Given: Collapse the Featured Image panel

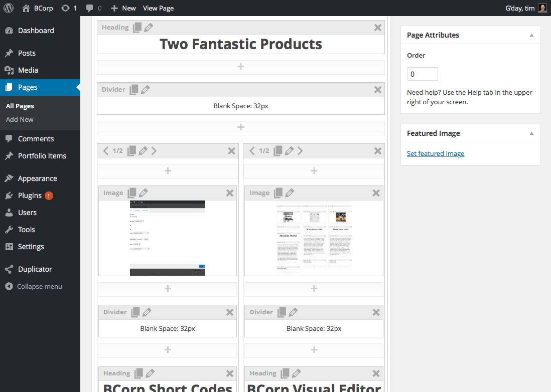Looking at the screenshot, I should click(531, 133).
